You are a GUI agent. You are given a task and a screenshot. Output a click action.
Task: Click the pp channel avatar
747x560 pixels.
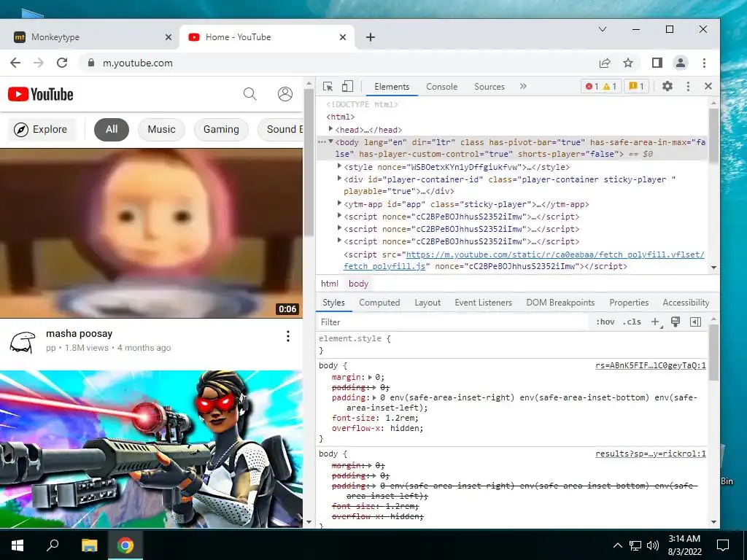[x=23, y=342]
